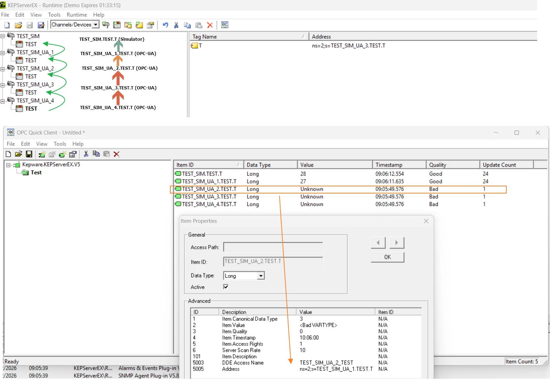The image size is (550, 392).
Task: Open the Channels/Devices dropdown
Action: (96, 24)
